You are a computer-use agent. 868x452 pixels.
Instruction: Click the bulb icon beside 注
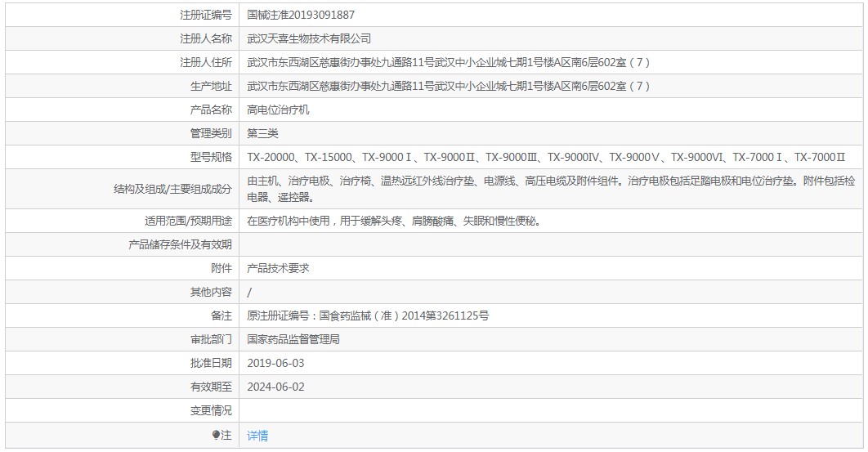tap(216, 436)
